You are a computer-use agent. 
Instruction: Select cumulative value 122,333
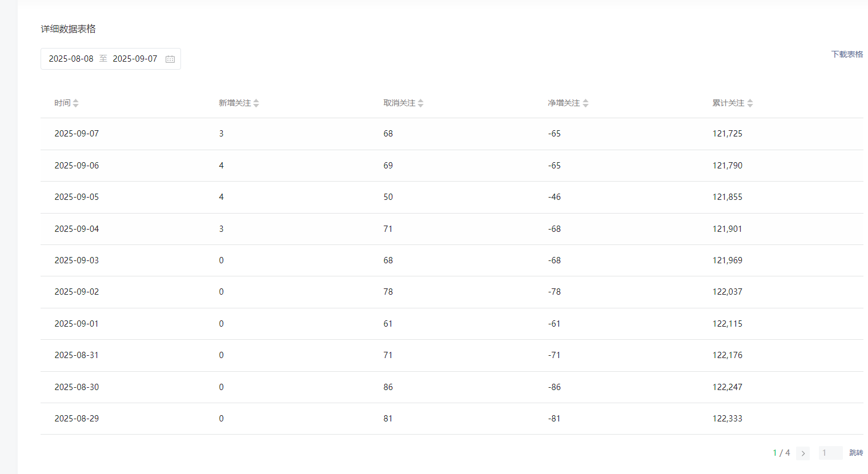click(728, 419)
